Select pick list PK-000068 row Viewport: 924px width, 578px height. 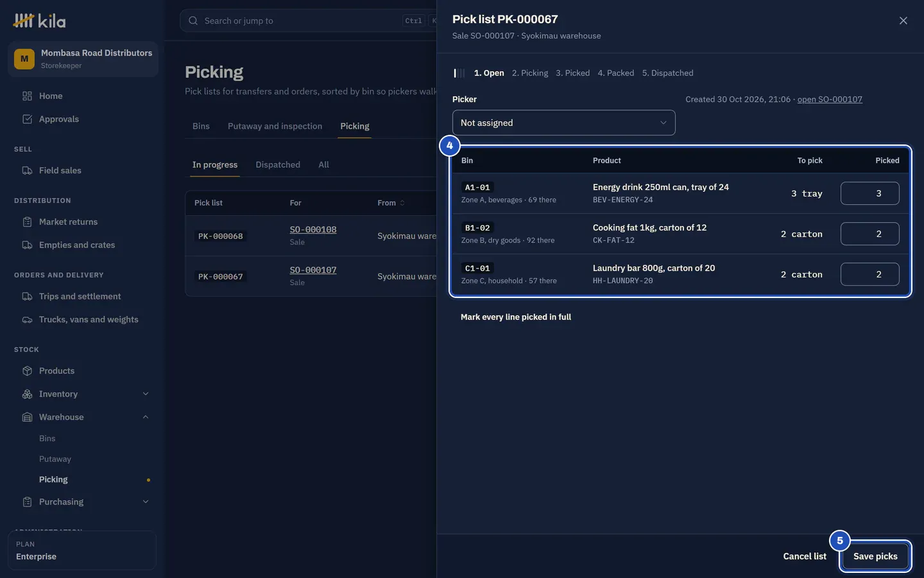[x=311, y=236]
